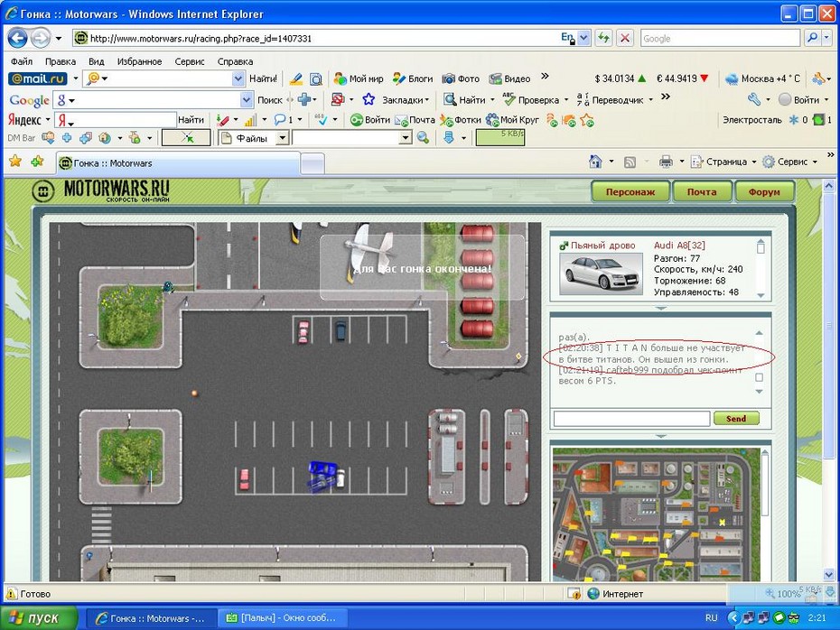Open the Справка menu
This screenshot has width=840, height=630.
[x=235, y=61]
